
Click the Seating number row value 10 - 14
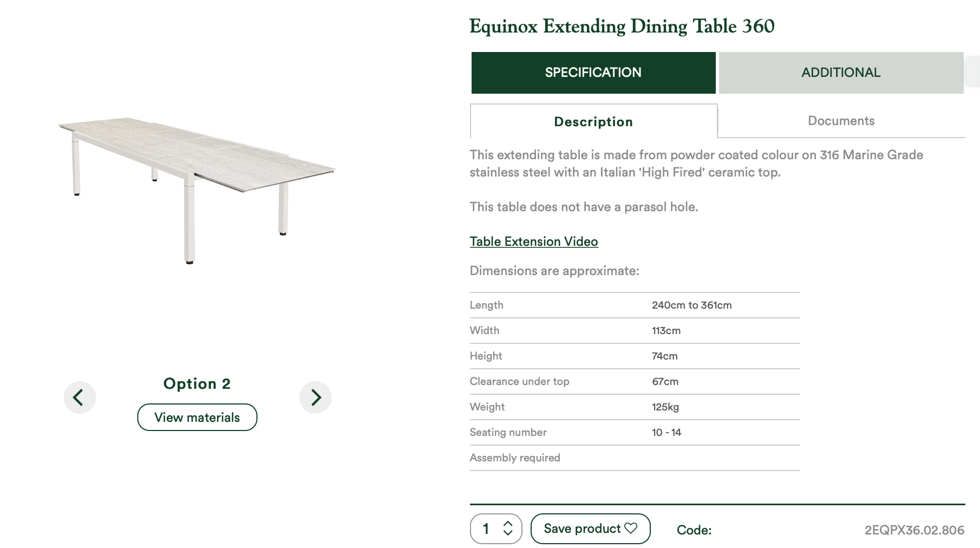point(667,432)
